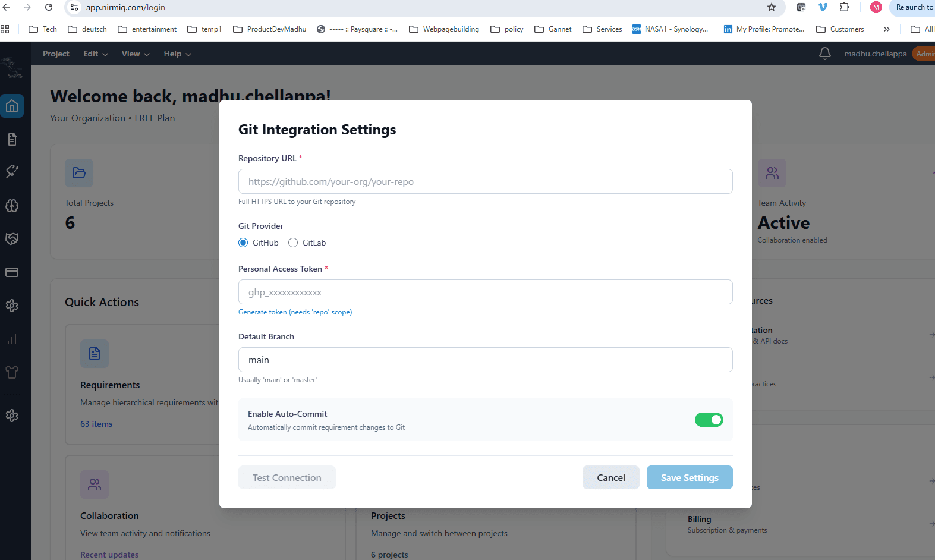Click the blue V extension icon
The image size is (935, 560).
coord(823,7)
